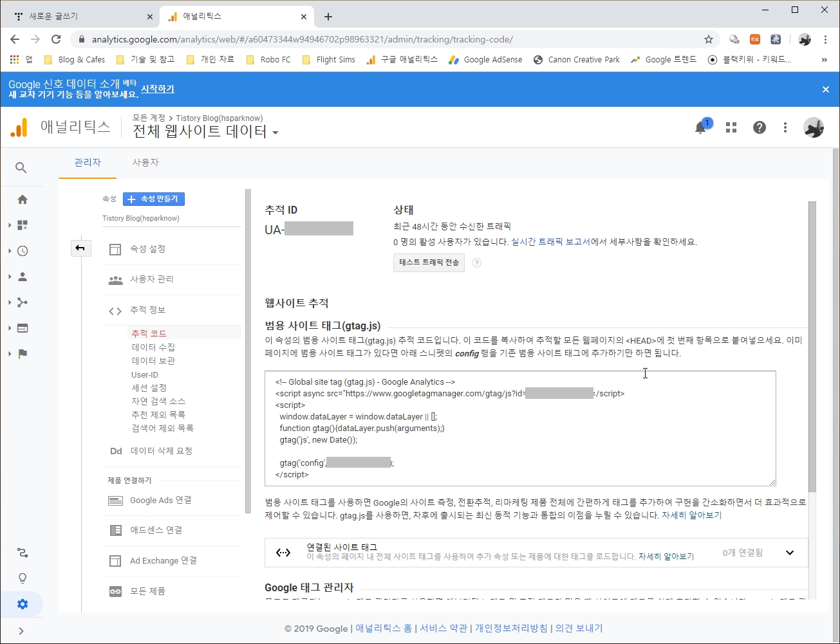Open the 전체 웹사이트 데이터 view dropdown
The width and height of the screenshot is (840, 644).
pyautogui.click(x=206, y=131)
